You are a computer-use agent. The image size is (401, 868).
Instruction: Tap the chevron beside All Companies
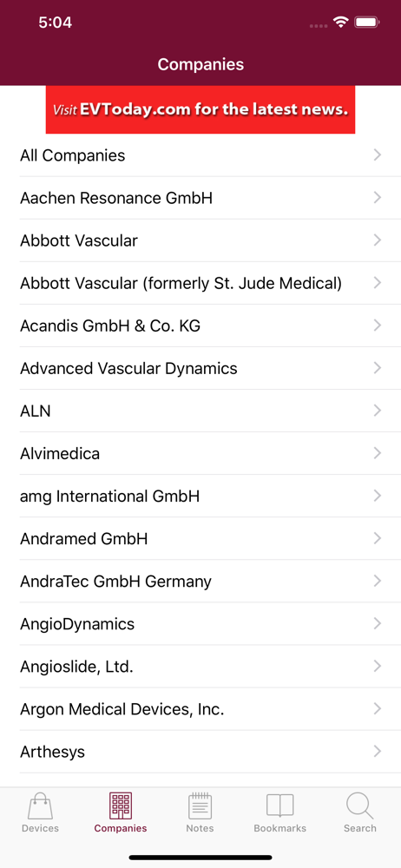378,155
